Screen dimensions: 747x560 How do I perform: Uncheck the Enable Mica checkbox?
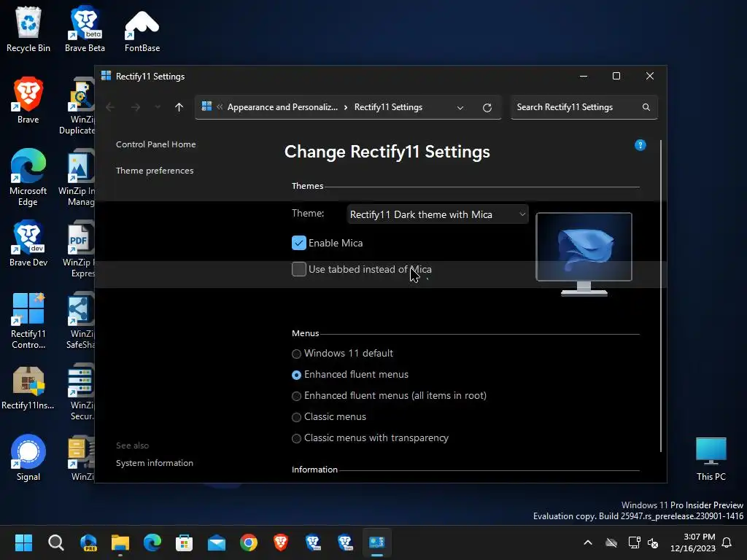(x=298, y=243)
